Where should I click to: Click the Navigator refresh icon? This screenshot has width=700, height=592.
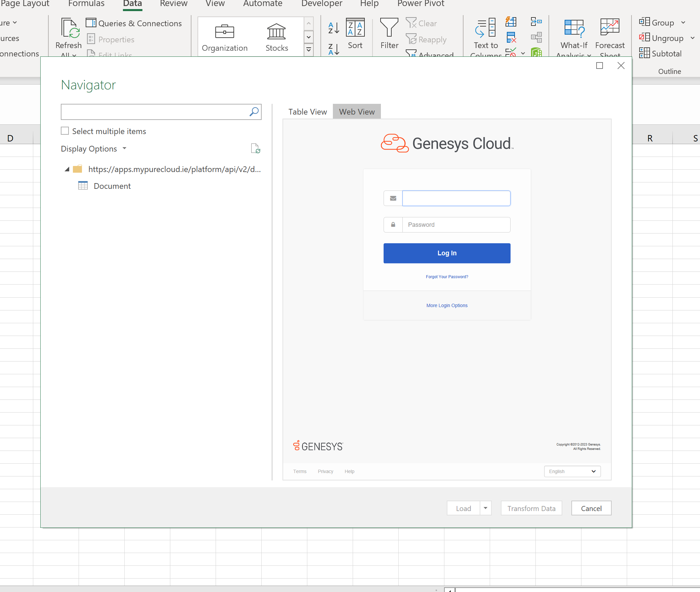(x=255, y=149)
